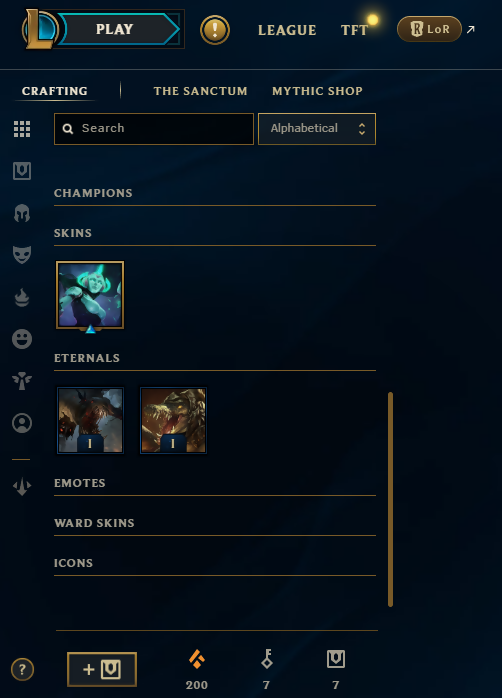The height and width of the screenshot is (698, 502).
Task: Filter loot by chests icon
Action: pos(22,171)
